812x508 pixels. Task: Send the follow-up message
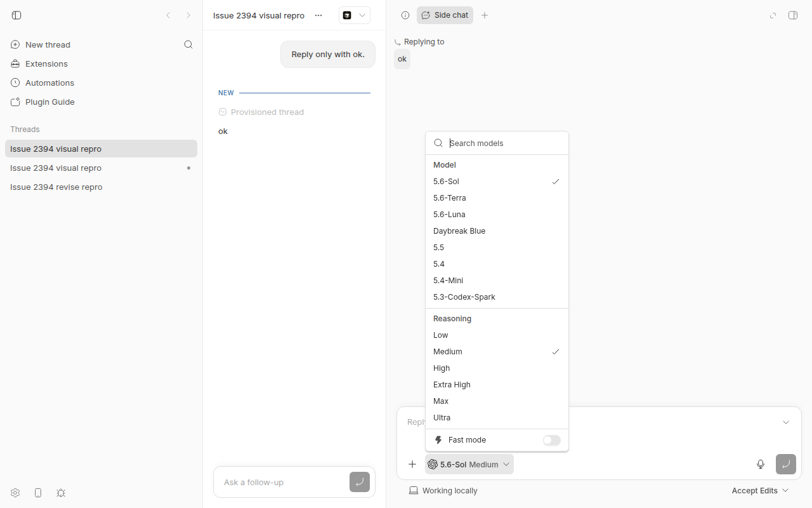(360, 482)
